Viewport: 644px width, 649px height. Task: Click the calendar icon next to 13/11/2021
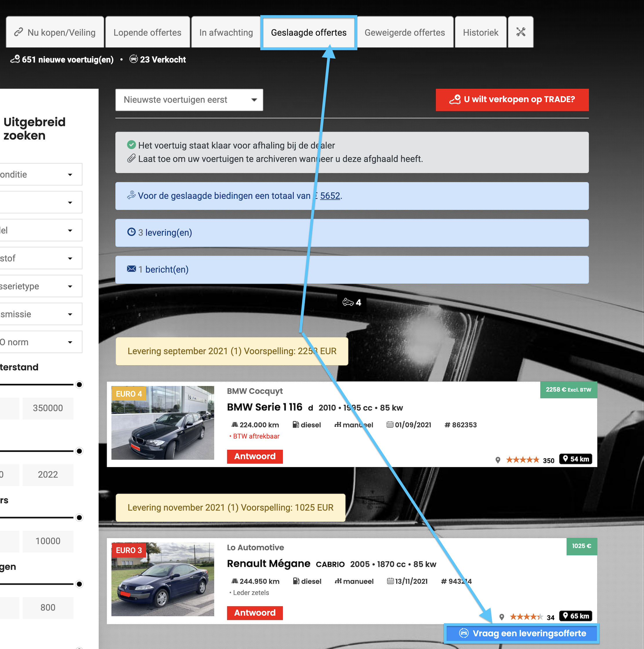pos(390,581)
